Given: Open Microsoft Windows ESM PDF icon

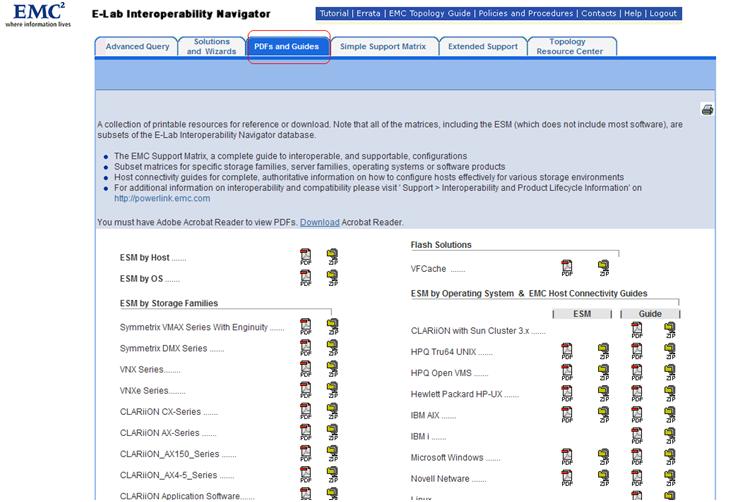Looking at the screenshot, I should click(x=567, y=457).
